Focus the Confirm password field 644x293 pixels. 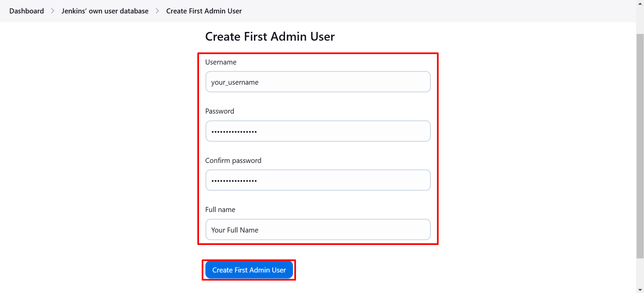pyautogui.click(x=317, y=180)
